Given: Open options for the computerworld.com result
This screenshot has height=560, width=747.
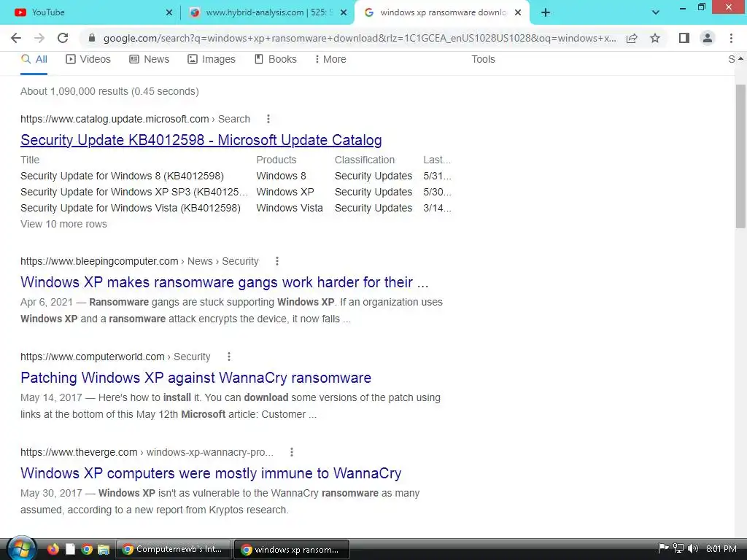Looking at the screenshot, I should [228, 357].
